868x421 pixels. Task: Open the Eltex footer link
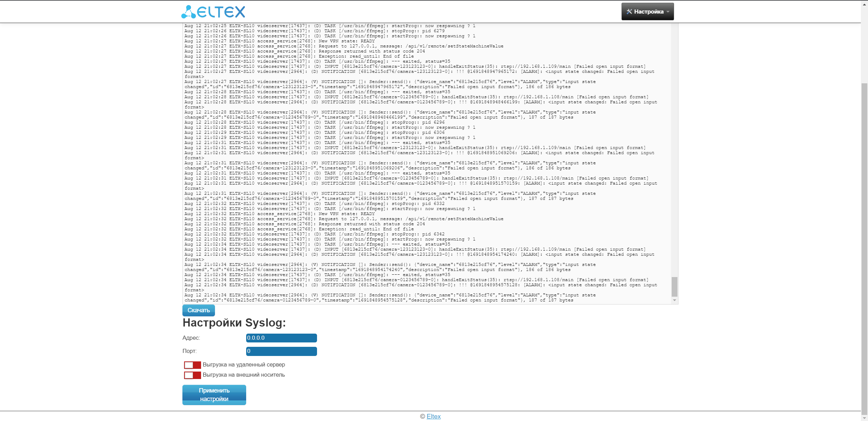pyautogui.click(x=433, y=416)
